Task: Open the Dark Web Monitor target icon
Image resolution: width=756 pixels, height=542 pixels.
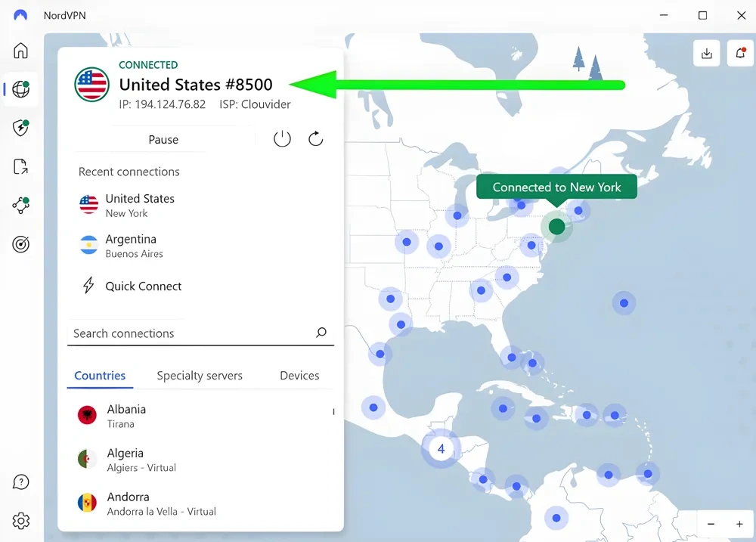Action: pos(20,244)
